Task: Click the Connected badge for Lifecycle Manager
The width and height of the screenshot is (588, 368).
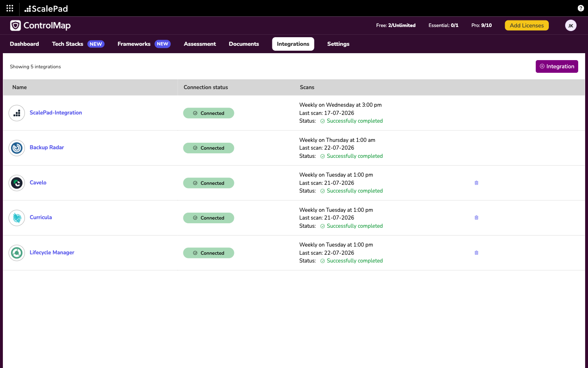Action: click(x=209, y=253)
